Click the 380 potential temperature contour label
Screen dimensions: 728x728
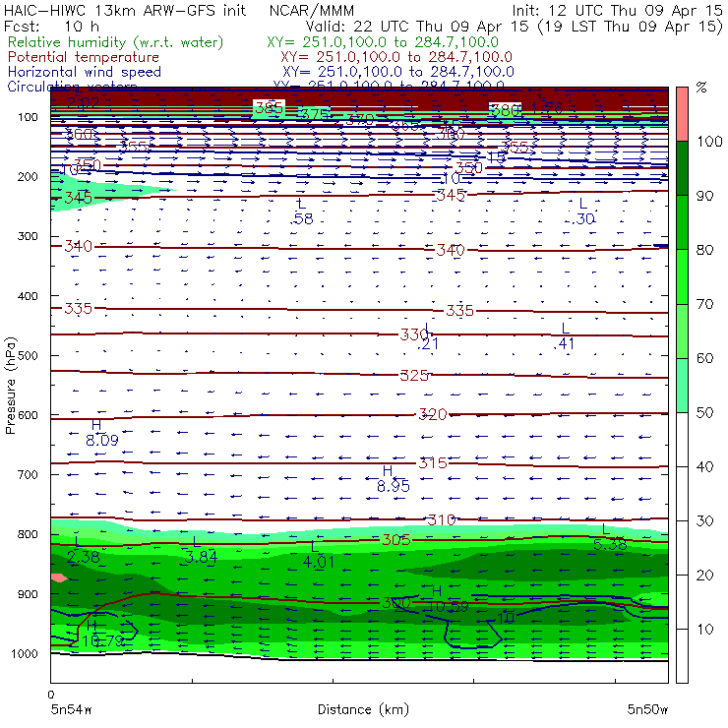coord(506,110)
